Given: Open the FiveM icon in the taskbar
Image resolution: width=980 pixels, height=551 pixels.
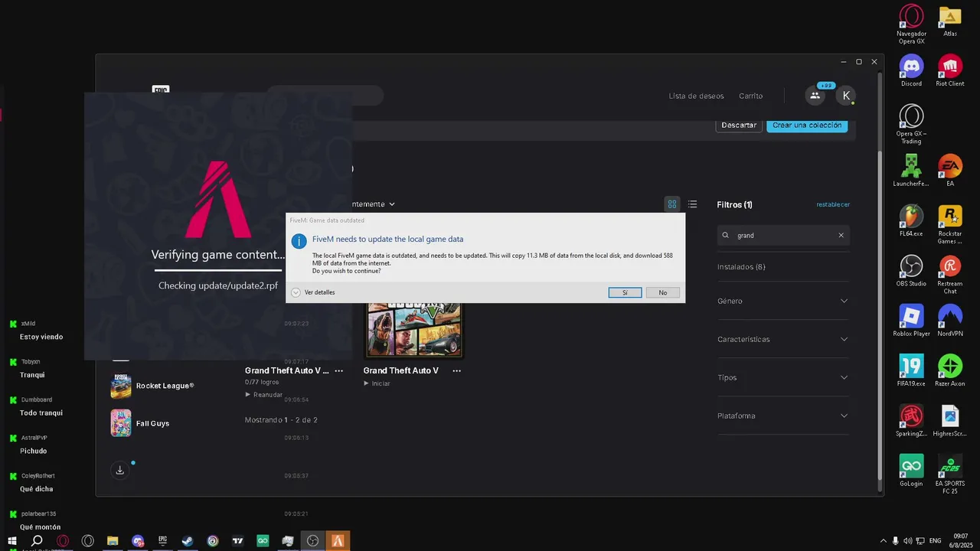Looking at the screenshot, I should 338,541.
